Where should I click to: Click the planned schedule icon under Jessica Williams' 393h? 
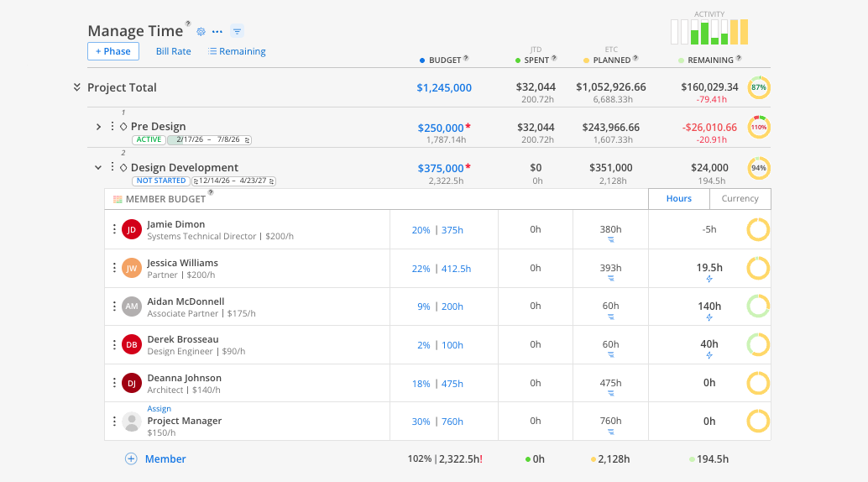610,279
